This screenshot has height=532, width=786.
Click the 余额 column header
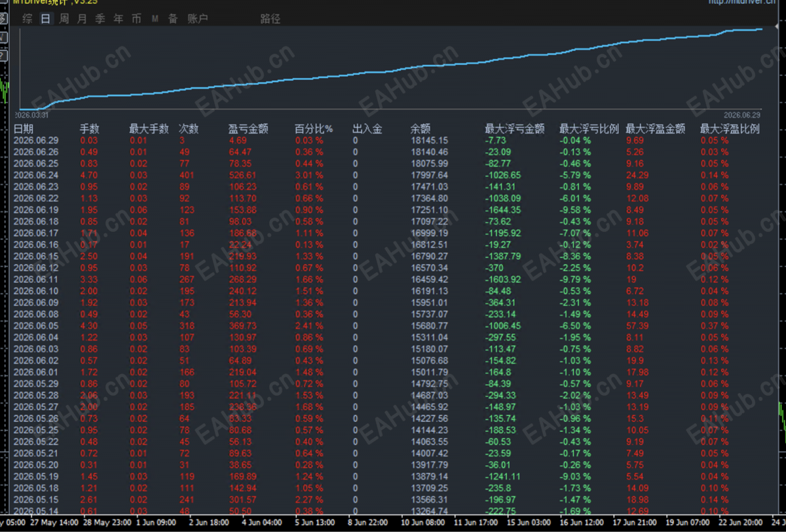(421, 129)
